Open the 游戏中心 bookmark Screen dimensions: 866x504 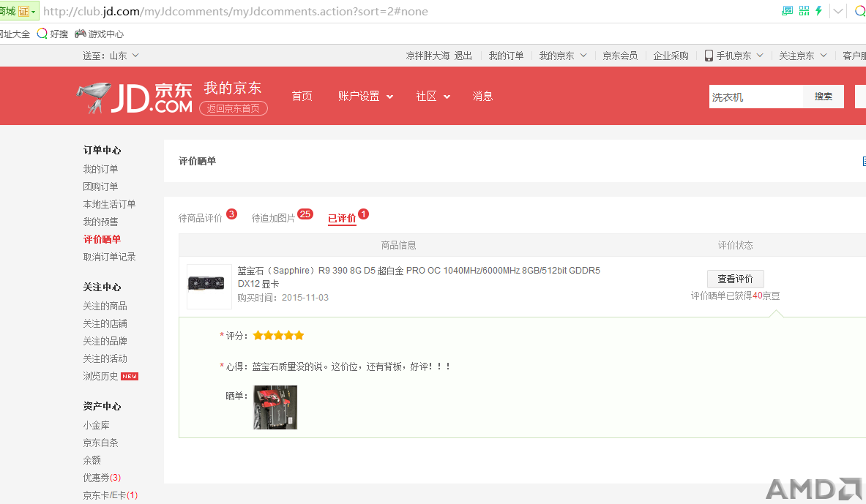coord(100,34)
